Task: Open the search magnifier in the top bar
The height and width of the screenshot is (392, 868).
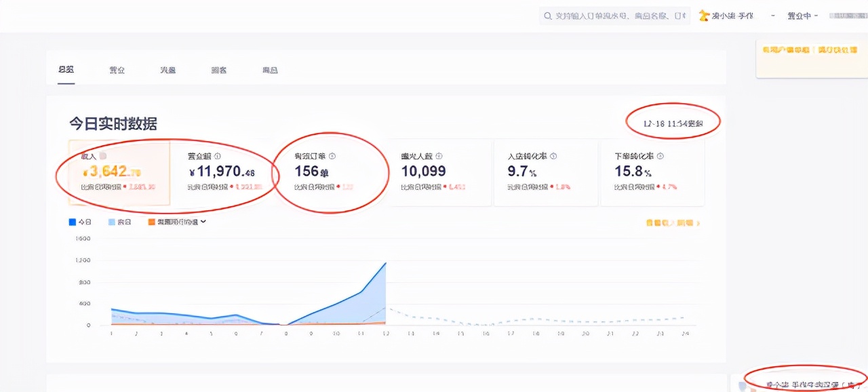Action: coord(549,16)
